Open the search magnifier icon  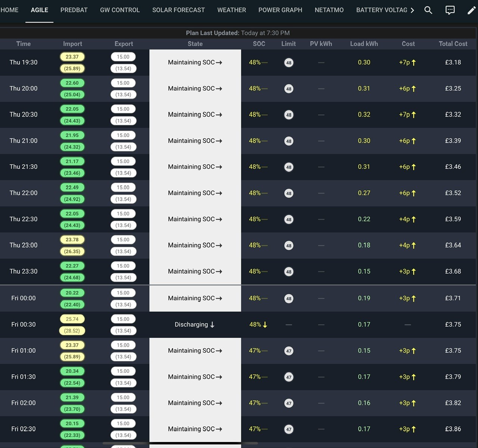pyautogui.click(x=428, y=10)
